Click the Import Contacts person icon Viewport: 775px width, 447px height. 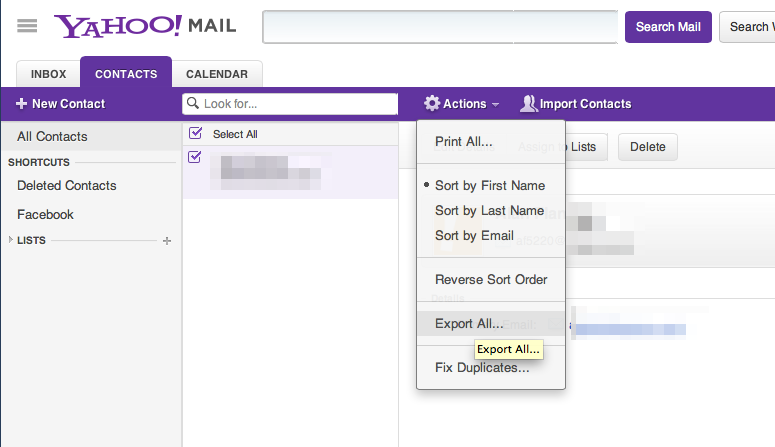528,103
